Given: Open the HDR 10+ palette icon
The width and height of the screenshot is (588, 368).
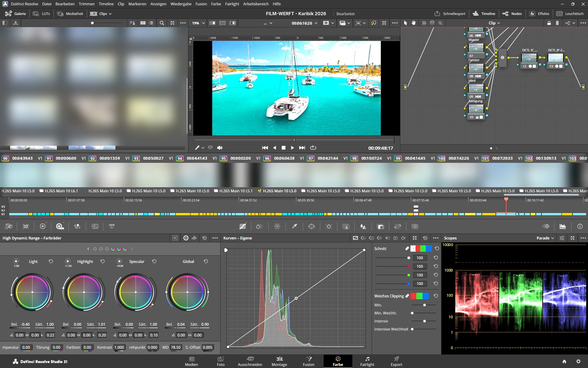Looking at the screenshot, I should [x=112, y=227].
